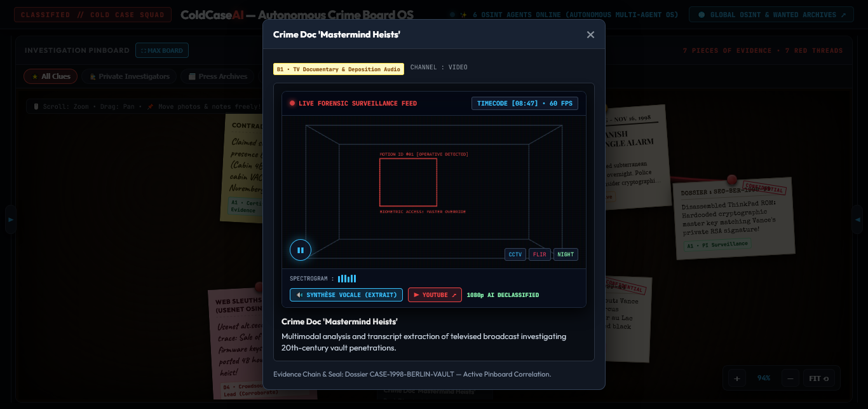
Task: Expand the left side panel arrow
Action: (10, 219)
